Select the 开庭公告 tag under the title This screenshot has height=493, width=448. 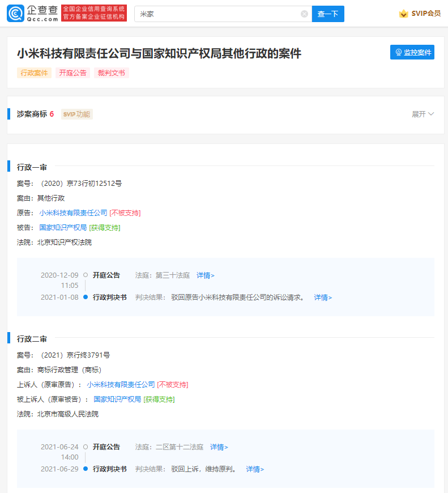coord(73,73)
